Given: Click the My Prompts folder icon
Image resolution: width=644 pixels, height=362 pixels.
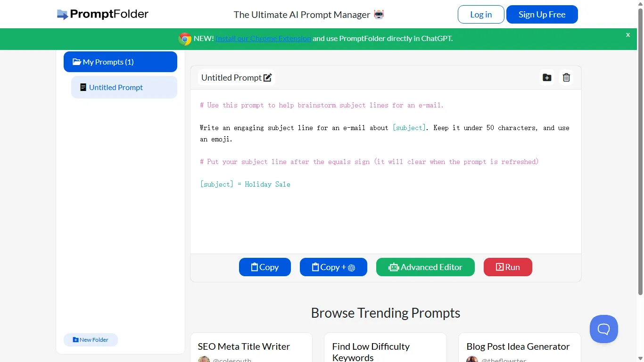Looking at the screenshot, I should pyautogui.click(x=76, y=62).
